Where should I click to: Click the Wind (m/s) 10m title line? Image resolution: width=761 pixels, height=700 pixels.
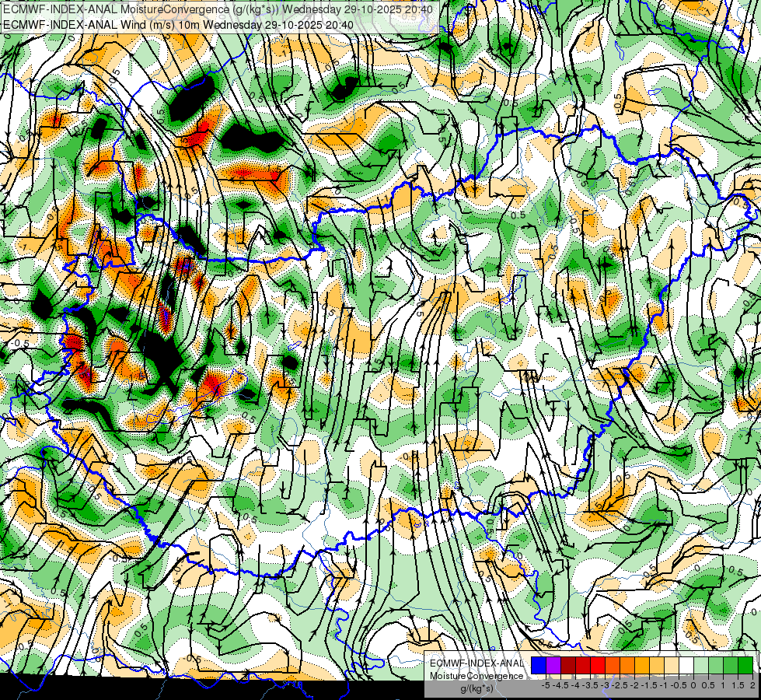[178, 24]
